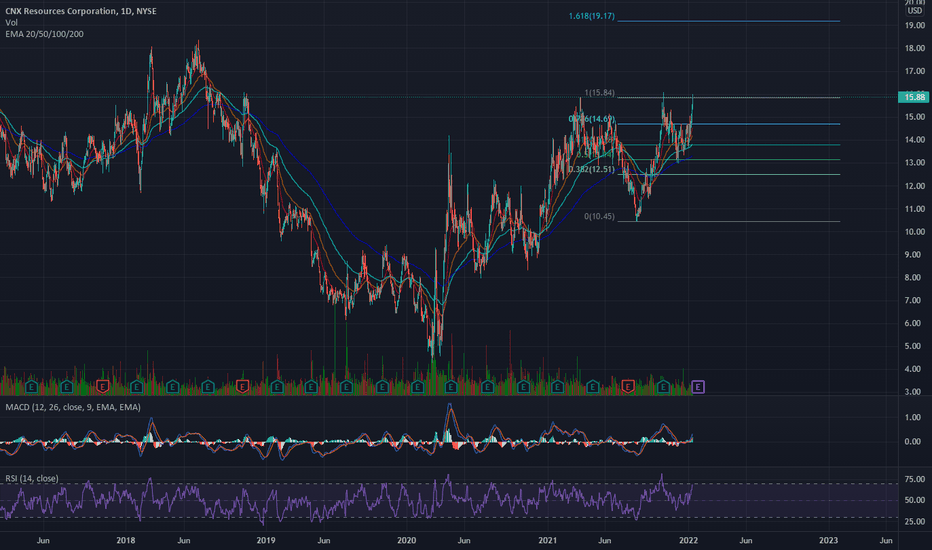The height and width of the screenshot is (550, 932).
Task: Click the 12.00 price axis label
Action: 915,186
